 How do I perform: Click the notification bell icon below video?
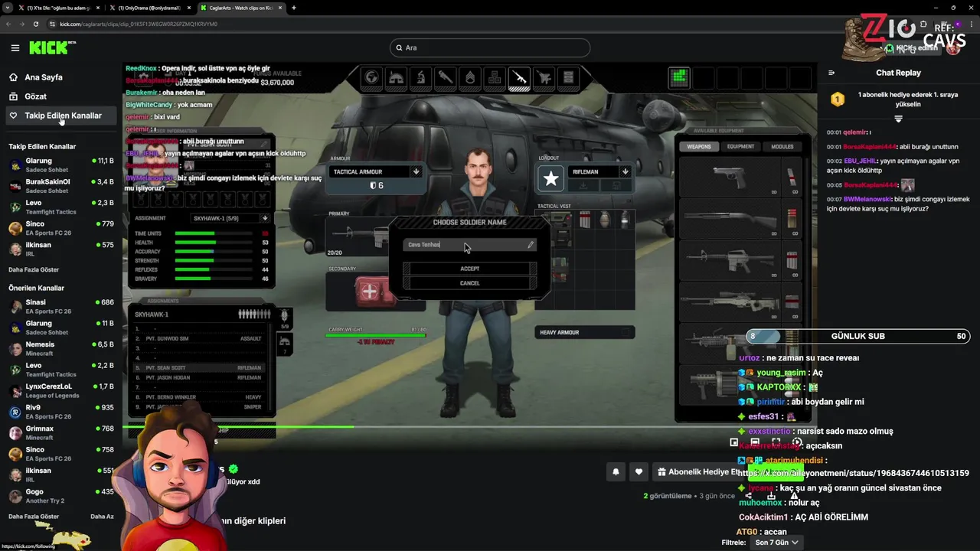[616, 472]
